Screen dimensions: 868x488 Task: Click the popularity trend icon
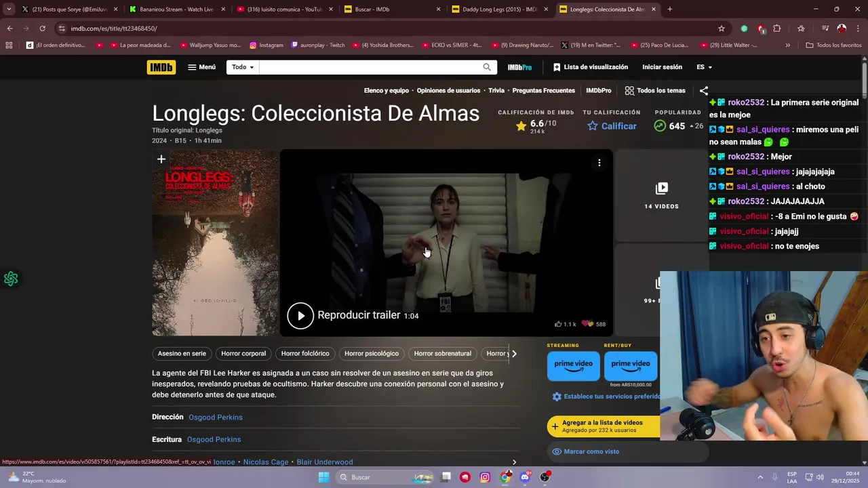pos(660,126)
